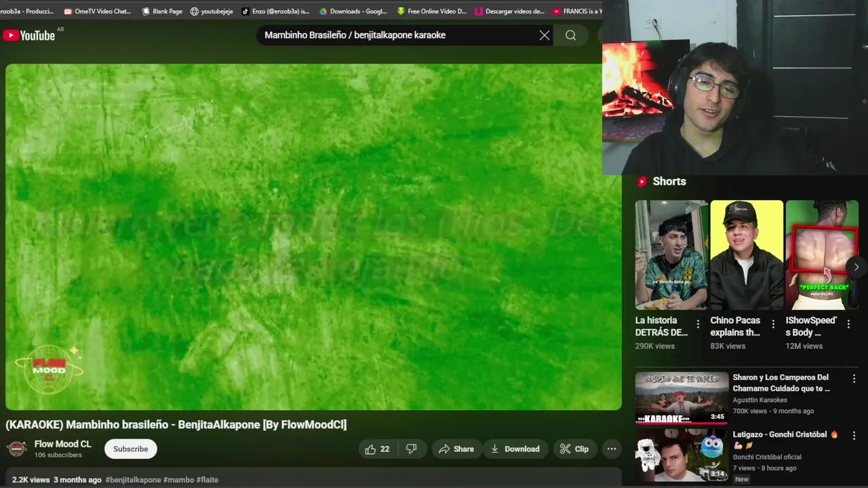Click the magnifier search button
The image size is (868, 488).
click(x=571, y=35)
